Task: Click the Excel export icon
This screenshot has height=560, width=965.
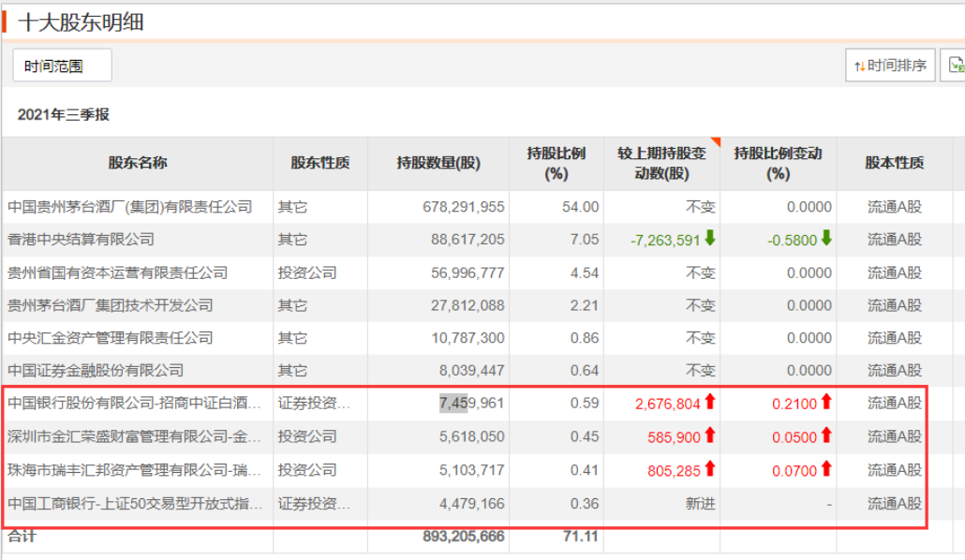Action: tap(956, 66)
